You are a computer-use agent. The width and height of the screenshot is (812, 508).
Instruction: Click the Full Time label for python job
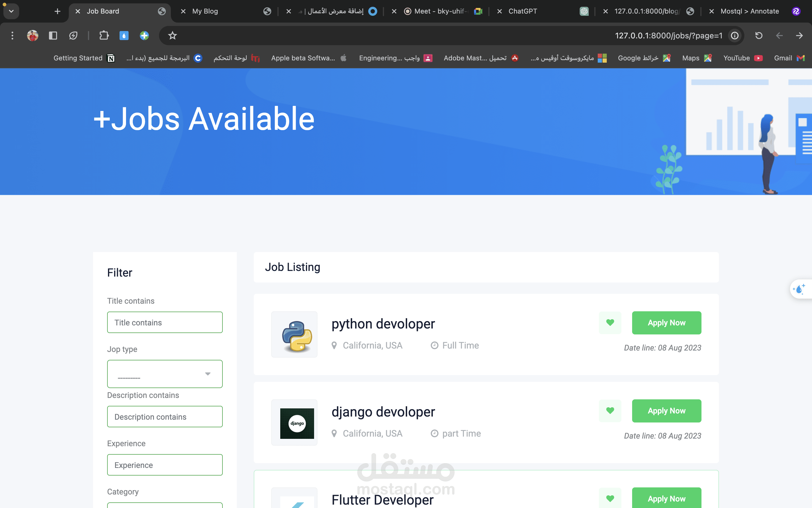click(460, 345)
